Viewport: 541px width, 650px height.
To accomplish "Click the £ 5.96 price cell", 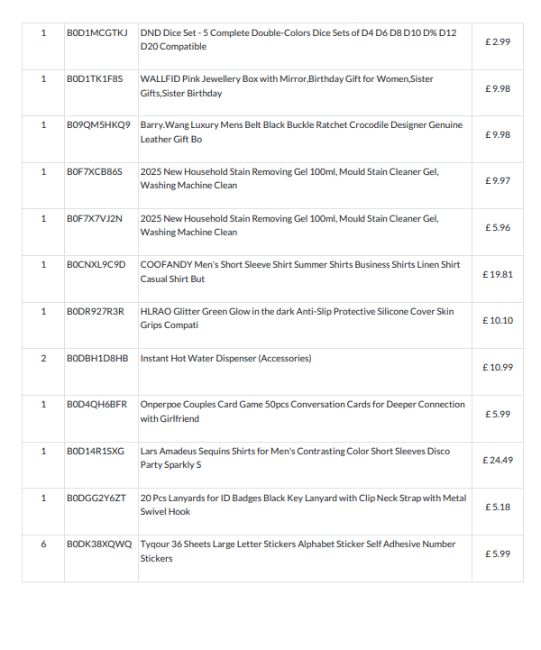I will pyautogui.click(x=497, y=228).
